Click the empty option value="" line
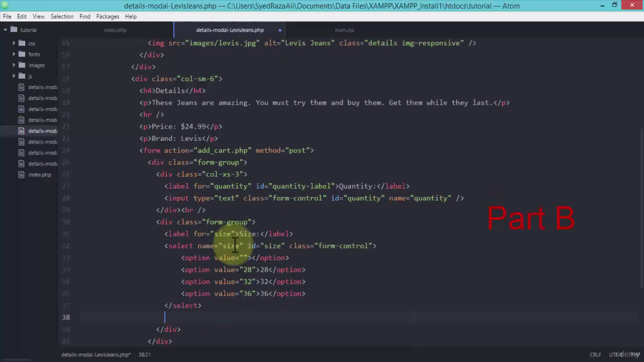This screenshot has height=362, width=644. coord(235,258)
